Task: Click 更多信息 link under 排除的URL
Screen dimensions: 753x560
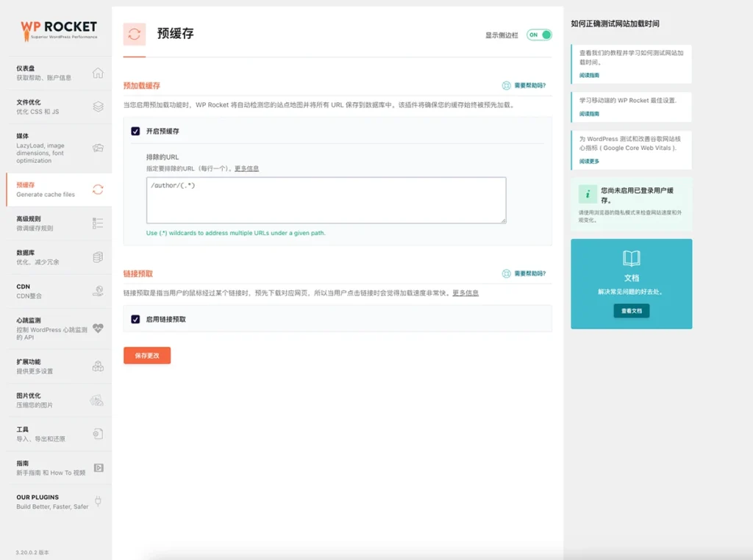Action: [246, 168]
